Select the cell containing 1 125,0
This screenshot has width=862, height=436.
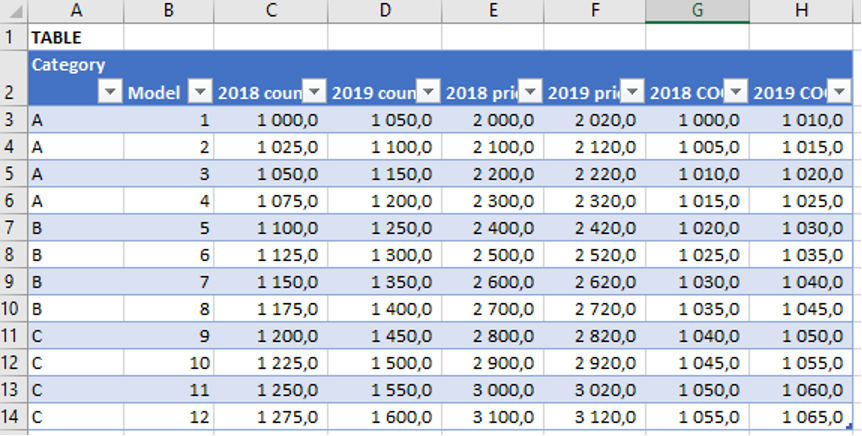[271, 255]
